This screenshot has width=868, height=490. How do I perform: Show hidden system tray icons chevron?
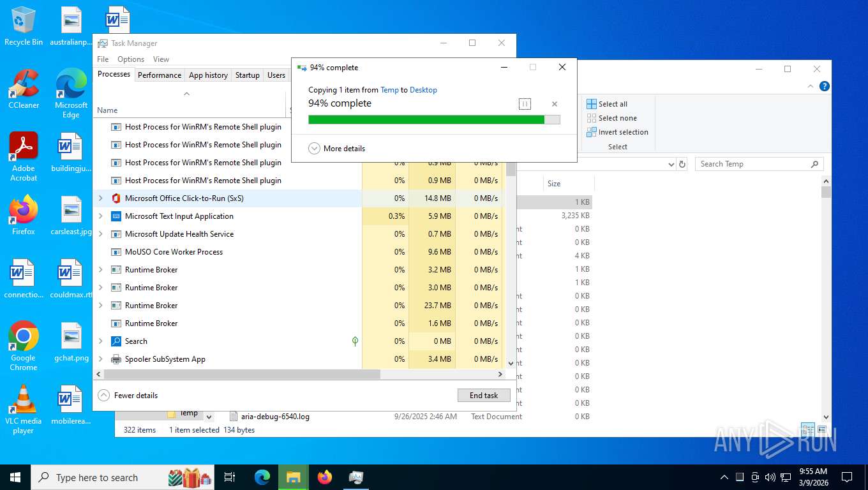point(724,477)
